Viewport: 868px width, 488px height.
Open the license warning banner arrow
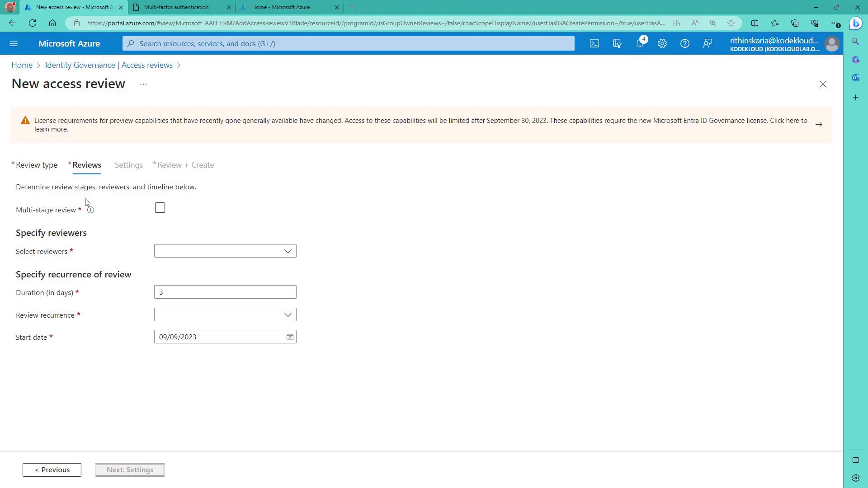819,125
